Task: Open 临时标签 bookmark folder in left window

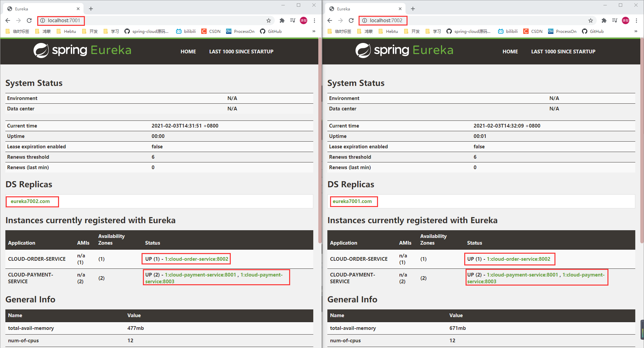Action: click(x=18, y=31)
